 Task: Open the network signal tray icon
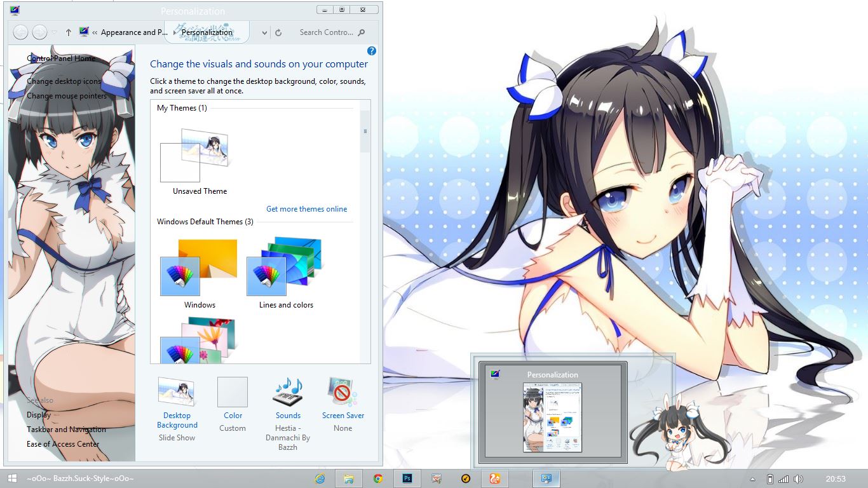783,478
